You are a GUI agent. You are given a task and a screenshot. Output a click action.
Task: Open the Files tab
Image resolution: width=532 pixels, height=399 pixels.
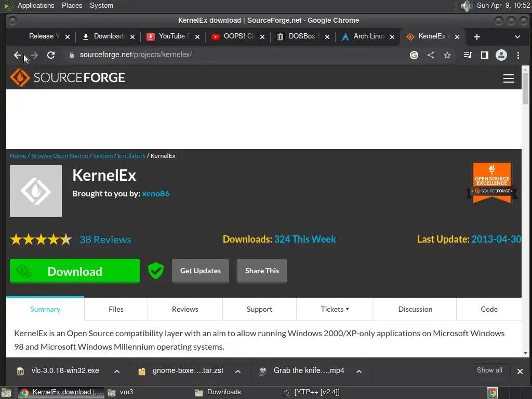click(116, 309)
